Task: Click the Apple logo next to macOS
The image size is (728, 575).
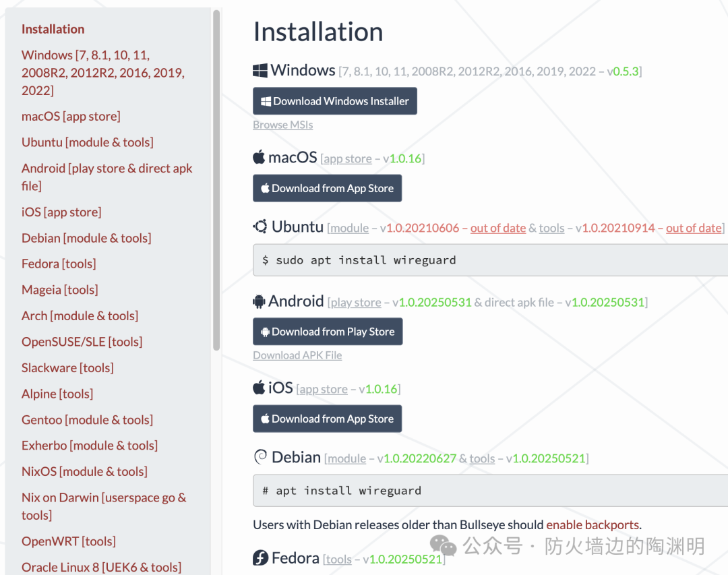Action: (259, 158)
